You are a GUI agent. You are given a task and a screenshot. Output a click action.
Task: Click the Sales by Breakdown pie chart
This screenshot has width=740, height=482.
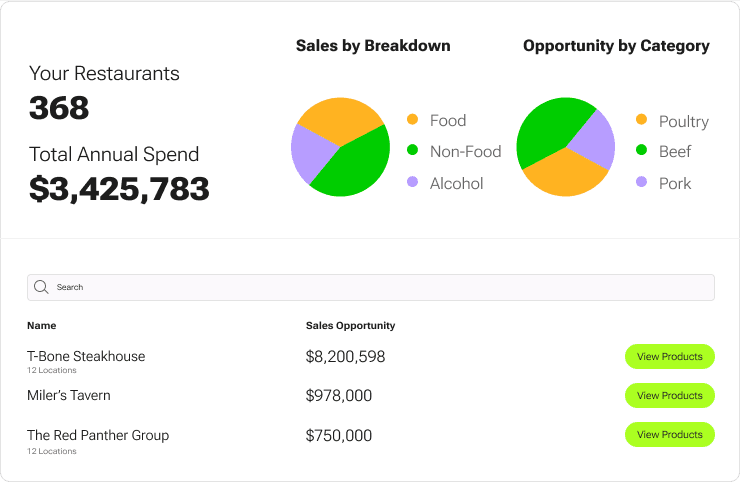click(x=340, y=146)
